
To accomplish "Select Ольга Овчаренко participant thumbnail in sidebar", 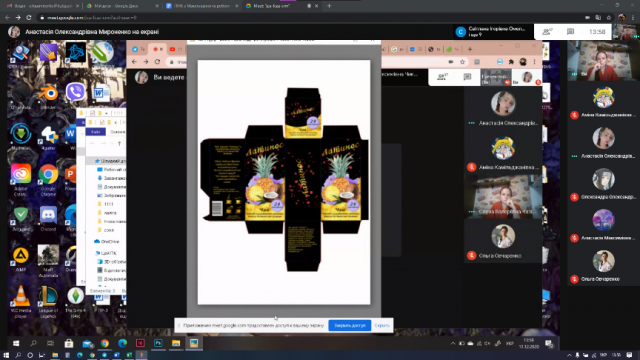I will click(x=603, y=266).
